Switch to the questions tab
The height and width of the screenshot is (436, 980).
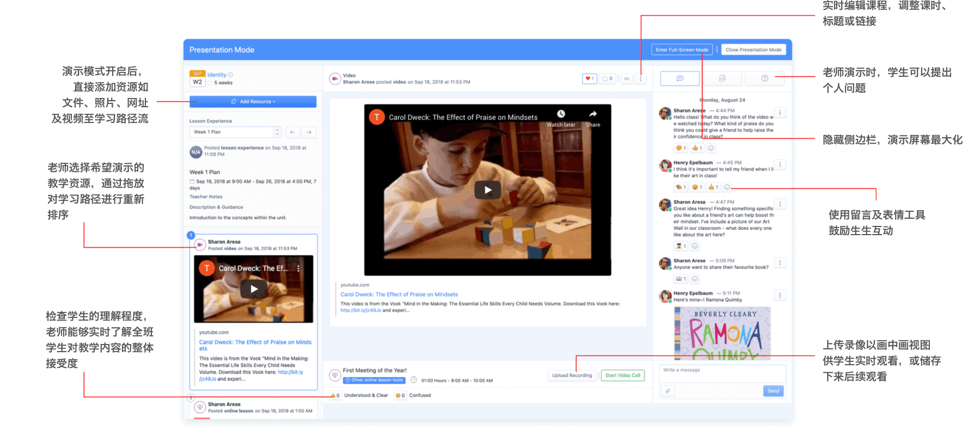click(764, 78)
